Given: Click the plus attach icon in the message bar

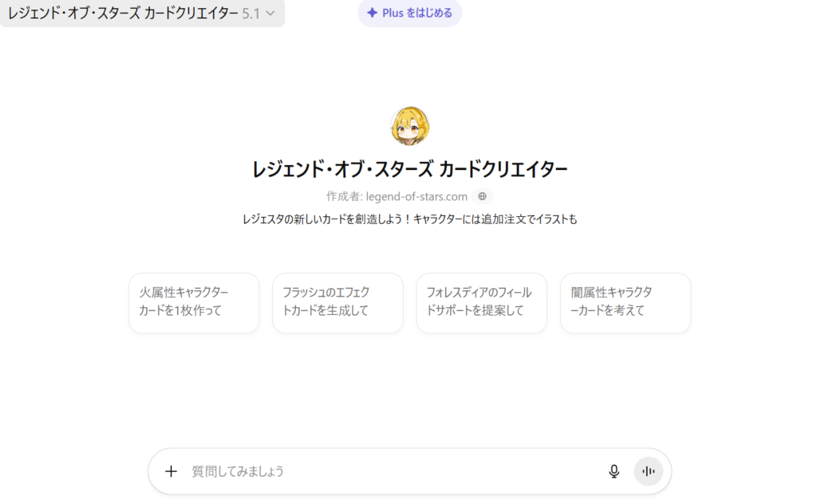Looking at the screenshot, I should tap(171, 471).
